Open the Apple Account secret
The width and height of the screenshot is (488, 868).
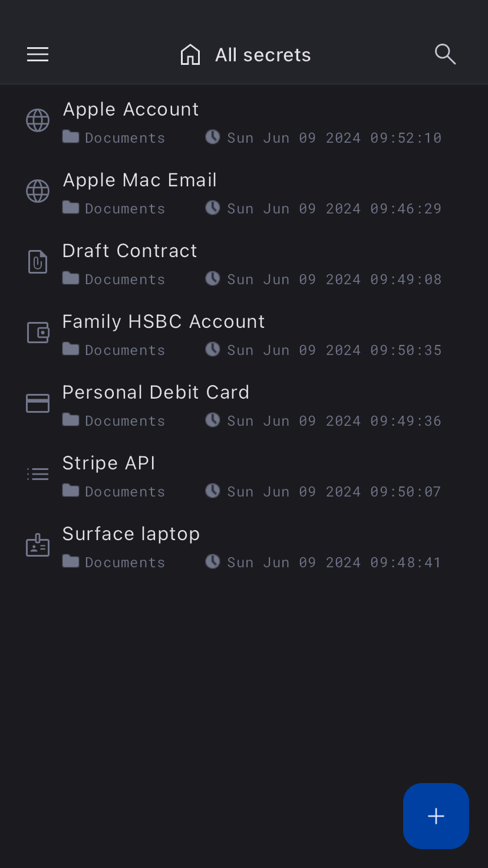(x=131, y=110)
